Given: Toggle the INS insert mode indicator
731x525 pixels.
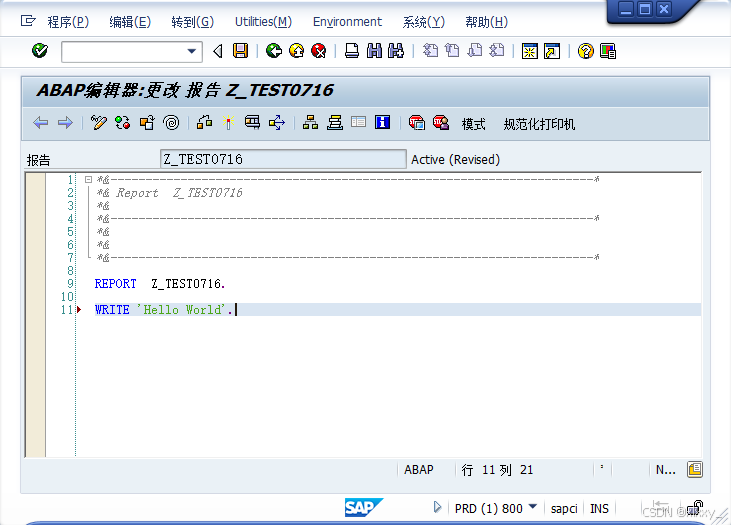Looking at the screenshot, I should pos(599,508).
